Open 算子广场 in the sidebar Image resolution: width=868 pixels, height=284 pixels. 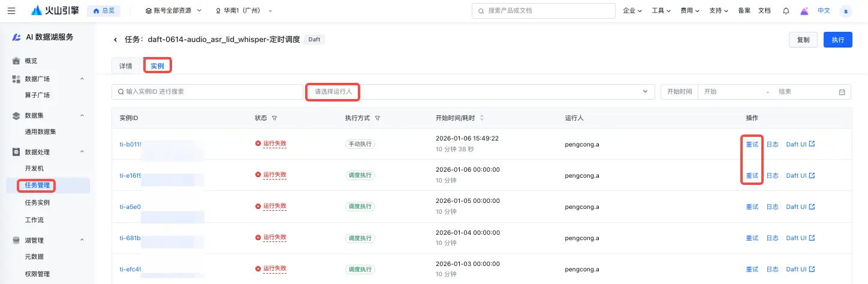pos(37,95)
